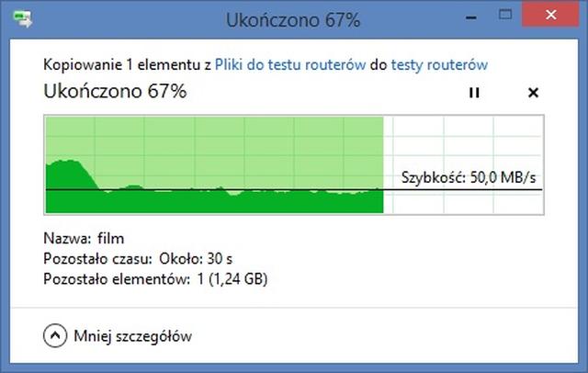This screenshot has height=373, width=588.
Task: Click the "Pozostało elementów: 1 (1,24 GB)" line
Action: pyautogui.click(x=155, y=277)
